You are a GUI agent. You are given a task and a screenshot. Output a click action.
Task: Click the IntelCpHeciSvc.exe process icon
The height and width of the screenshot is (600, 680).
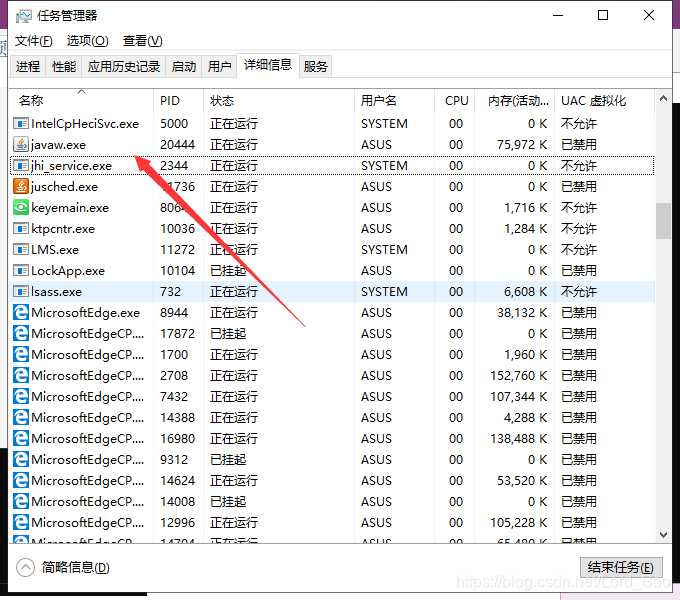click(20, 124)
